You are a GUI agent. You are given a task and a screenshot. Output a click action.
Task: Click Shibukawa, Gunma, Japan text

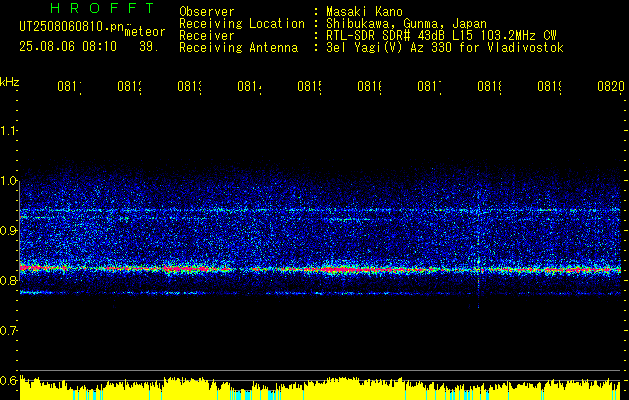[x=406, y=24]
